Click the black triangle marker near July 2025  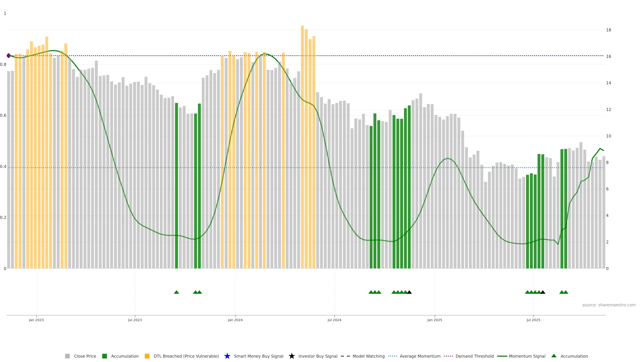(543, 292)
